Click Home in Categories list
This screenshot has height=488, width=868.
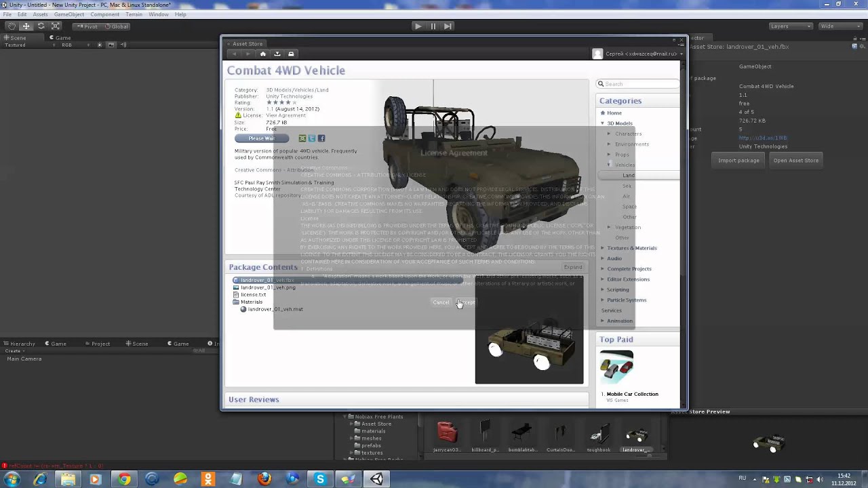pos(614,113)
